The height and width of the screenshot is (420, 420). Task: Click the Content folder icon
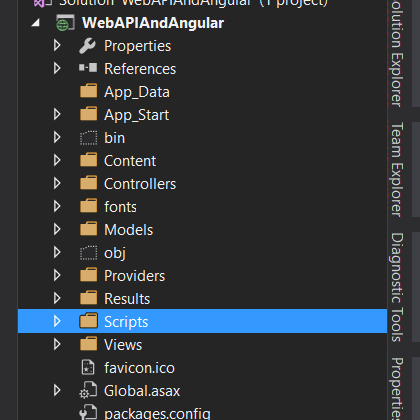pos(89,160)
